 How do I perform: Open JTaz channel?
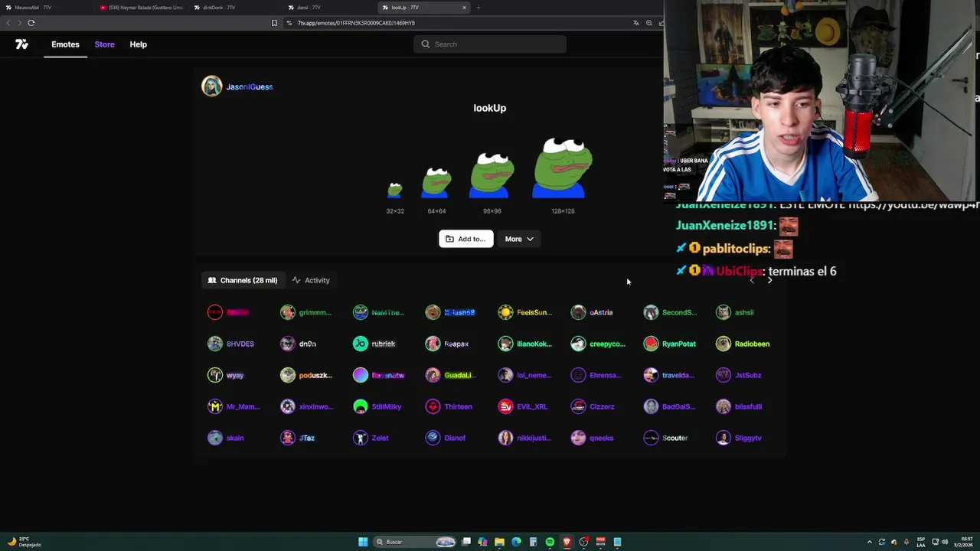coord(298,438)
